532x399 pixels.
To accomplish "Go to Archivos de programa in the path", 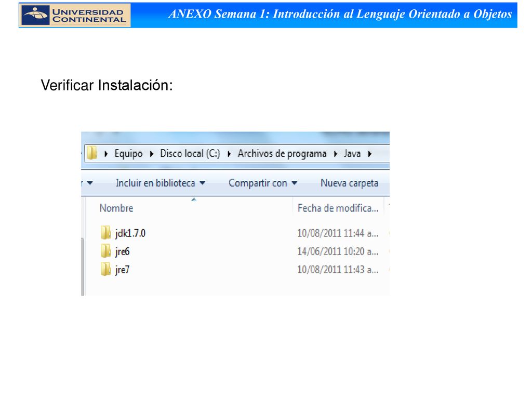I will 282,153.
